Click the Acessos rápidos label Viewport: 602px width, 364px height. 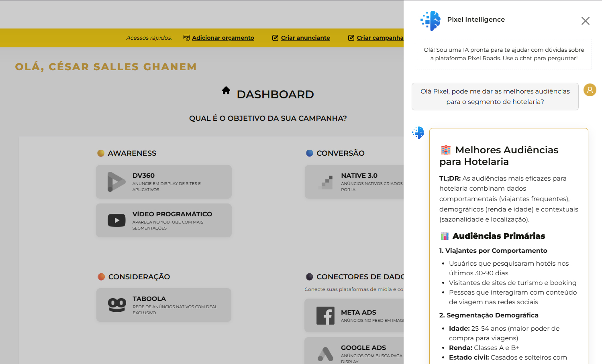(149, 38)
